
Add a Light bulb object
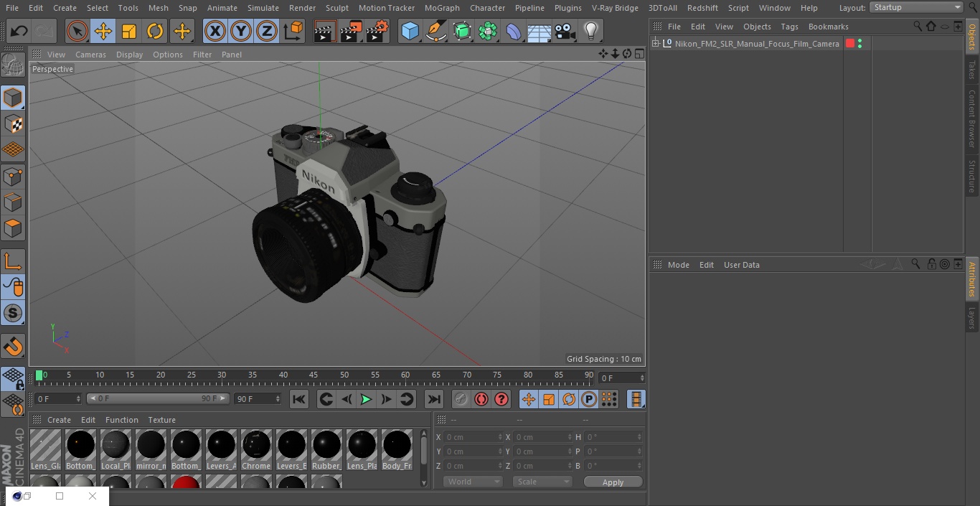point(591,31)
